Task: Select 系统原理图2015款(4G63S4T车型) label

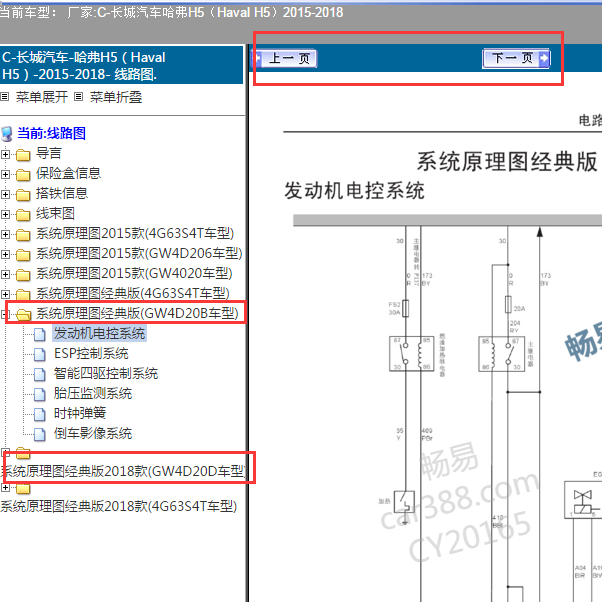Action: point(135,233)
